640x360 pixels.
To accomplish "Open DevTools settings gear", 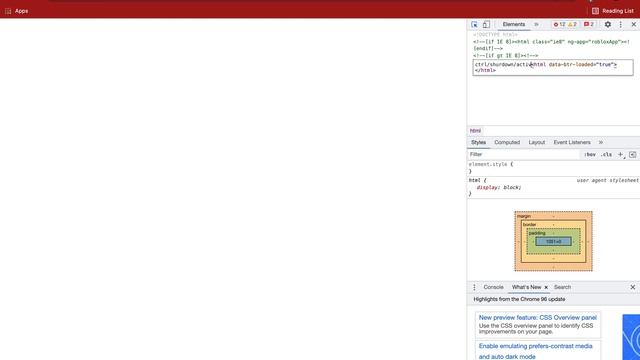I will (608, 24).
